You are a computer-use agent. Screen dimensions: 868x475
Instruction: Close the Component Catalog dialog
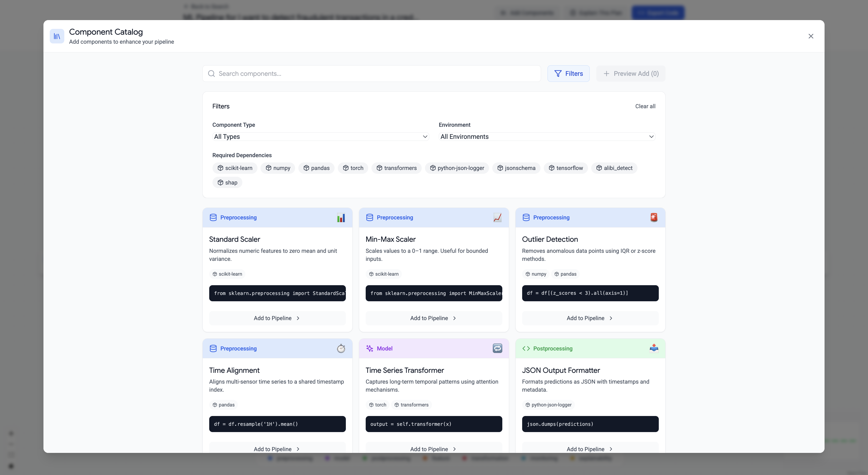[810, 36]
